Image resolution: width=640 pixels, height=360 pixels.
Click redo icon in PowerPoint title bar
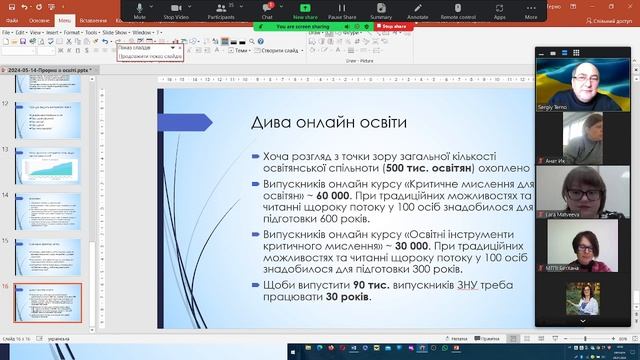39,7
